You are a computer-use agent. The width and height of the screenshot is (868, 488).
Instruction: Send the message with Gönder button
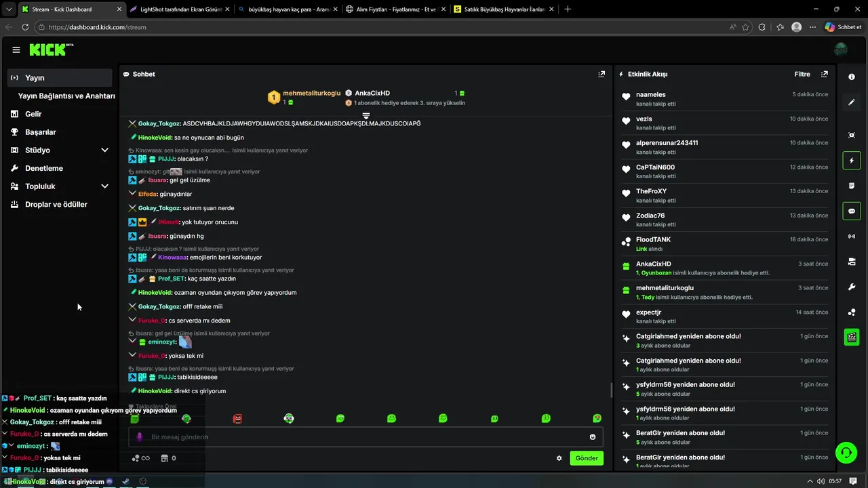point(587,458)
